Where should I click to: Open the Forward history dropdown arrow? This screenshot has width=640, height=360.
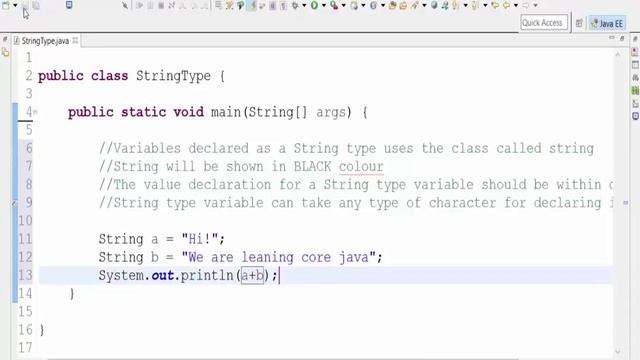click(x=536, y=5)
